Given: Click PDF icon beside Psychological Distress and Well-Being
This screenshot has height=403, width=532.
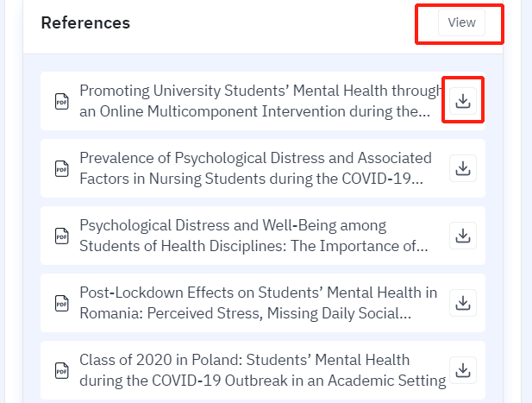Looking at the screenshot, I should pos(61,235).
